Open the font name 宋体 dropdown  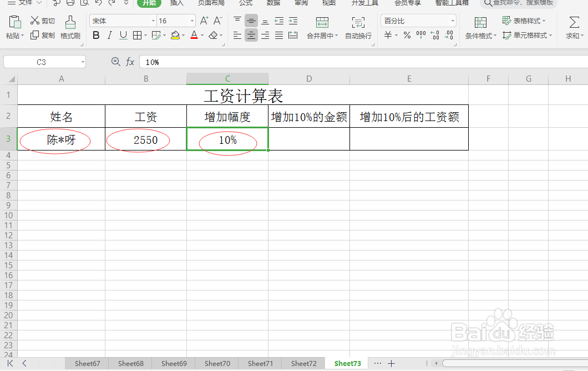[153, 21]
